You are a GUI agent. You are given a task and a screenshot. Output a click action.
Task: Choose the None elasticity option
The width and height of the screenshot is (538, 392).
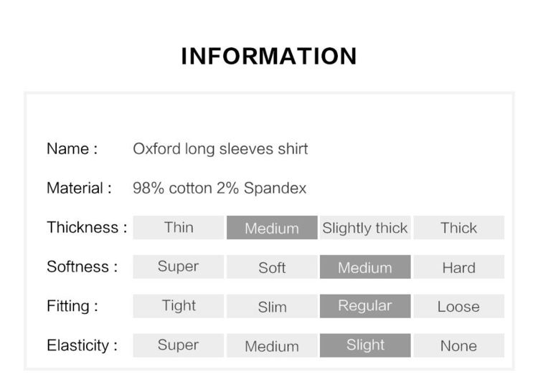[459, 345]
